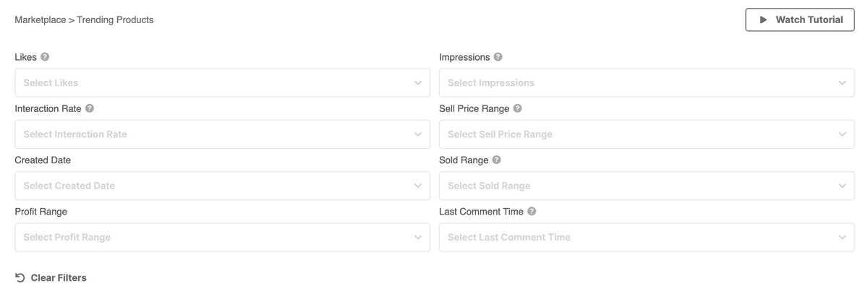This screenshot has width=868, height=294.
Task: Click the Sold Range help icon
Action: click(496, 160)
